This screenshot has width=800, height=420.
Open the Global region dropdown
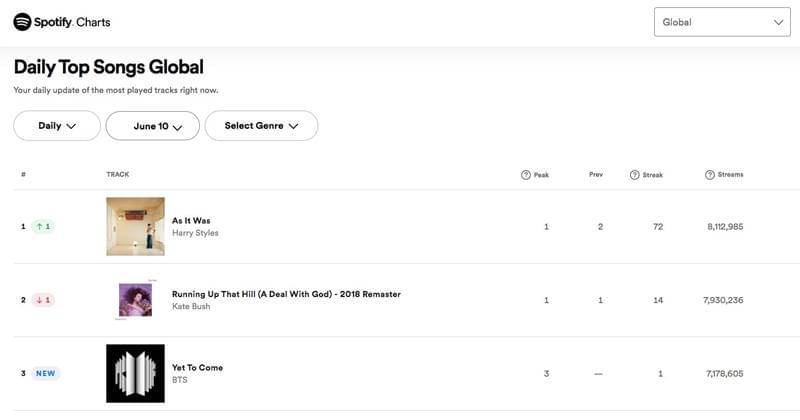pyautogui.click(x=722, y=22)
